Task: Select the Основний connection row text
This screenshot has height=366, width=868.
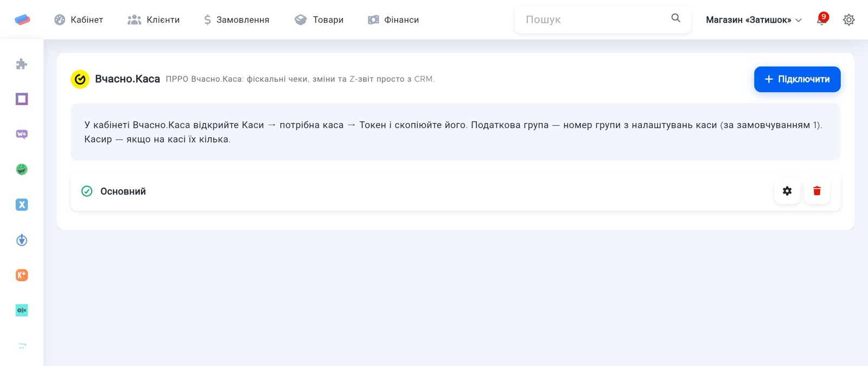Action: tap(123, 191)
